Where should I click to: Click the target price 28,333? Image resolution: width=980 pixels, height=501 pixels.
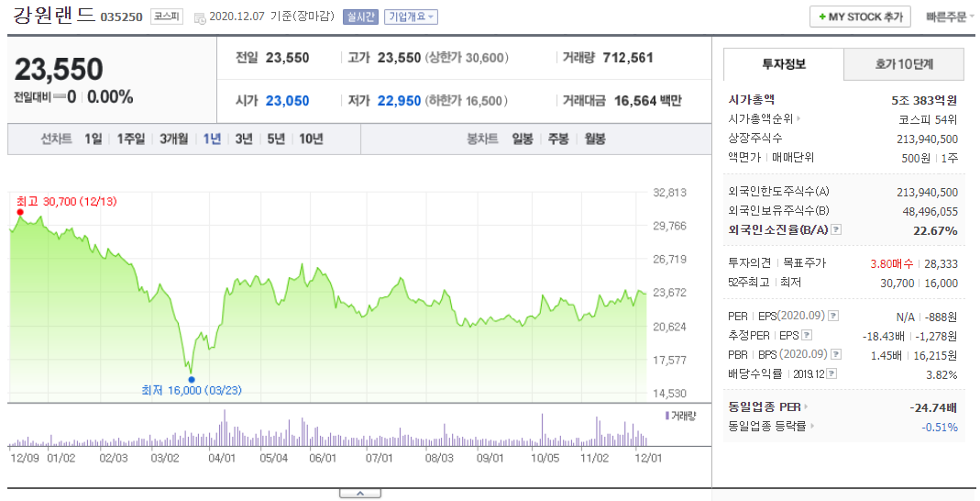941,264
